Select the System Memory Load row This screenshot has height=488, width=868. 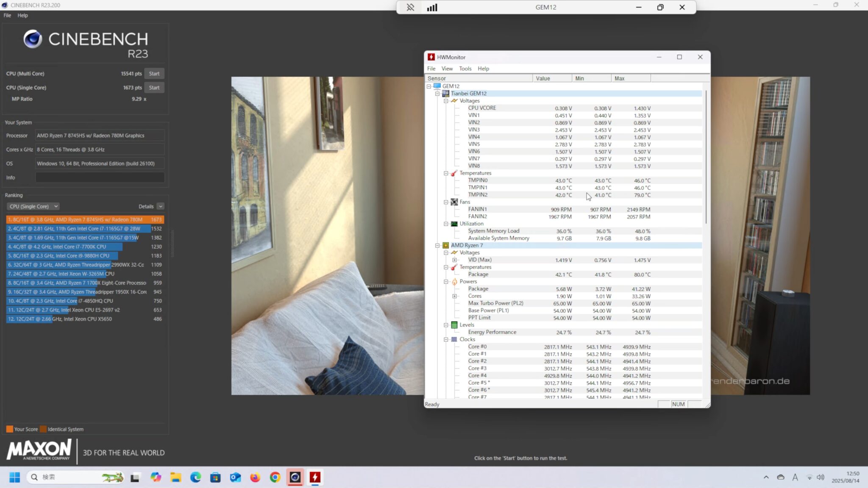click(x=564, y=231)
